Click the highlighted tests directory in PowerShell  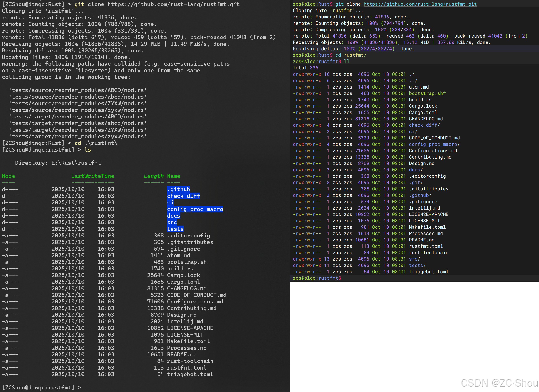tap(175, 229)
